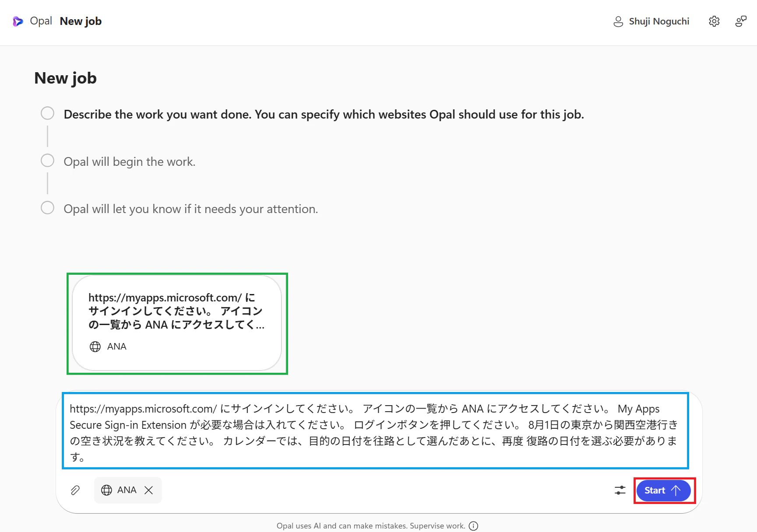Click the info icon beside Supervise work

[473, 526]
